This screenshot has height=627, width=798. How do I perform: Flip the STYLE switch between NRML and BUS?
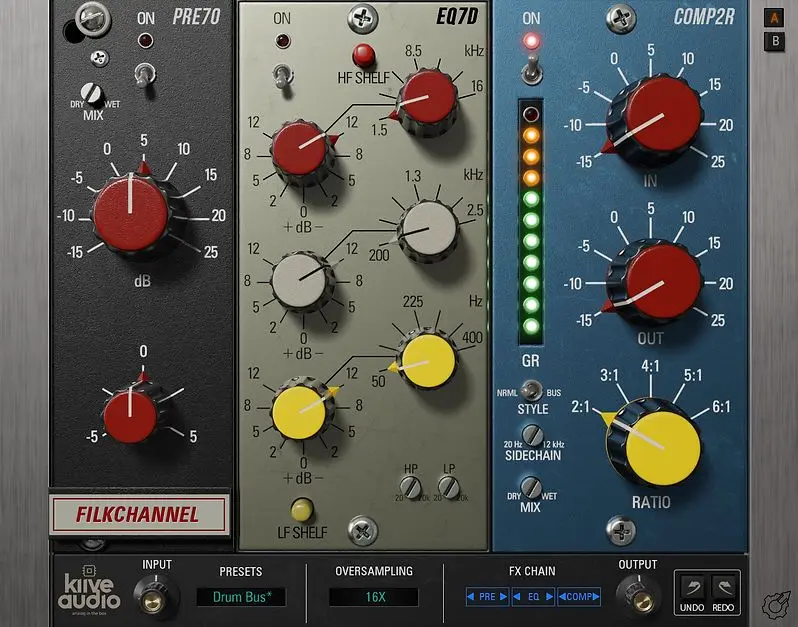point(531,391)
